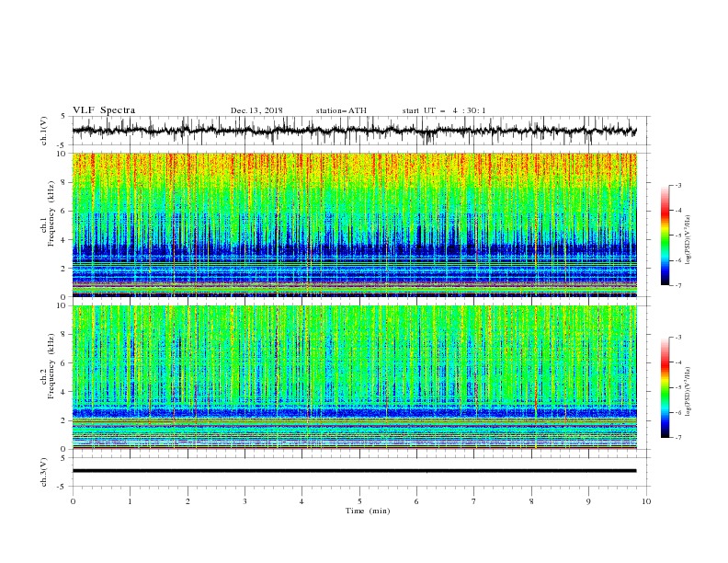Click time axis tick label "2"

(x=188, y=501)
